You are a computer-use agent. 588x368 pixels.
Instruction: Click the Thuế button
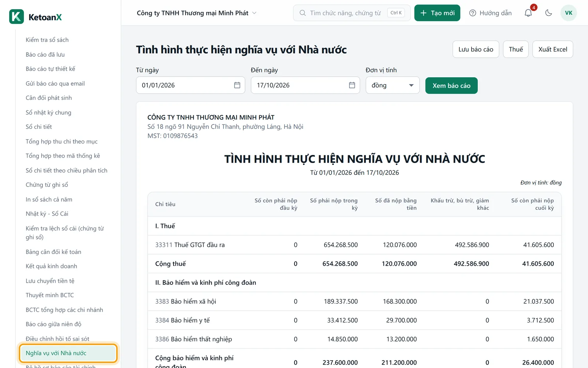click(x=516, y=49)
